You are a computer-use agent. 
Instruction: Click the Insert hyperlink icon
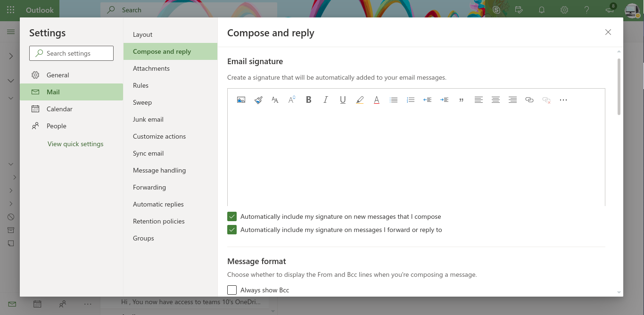529,100
